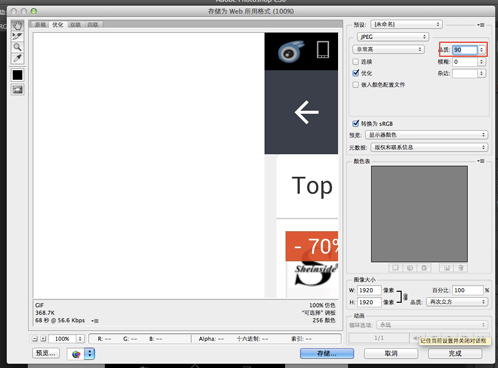Click the 1/1 animation frame indicator

pyautogui.click(x=379, y=338)
